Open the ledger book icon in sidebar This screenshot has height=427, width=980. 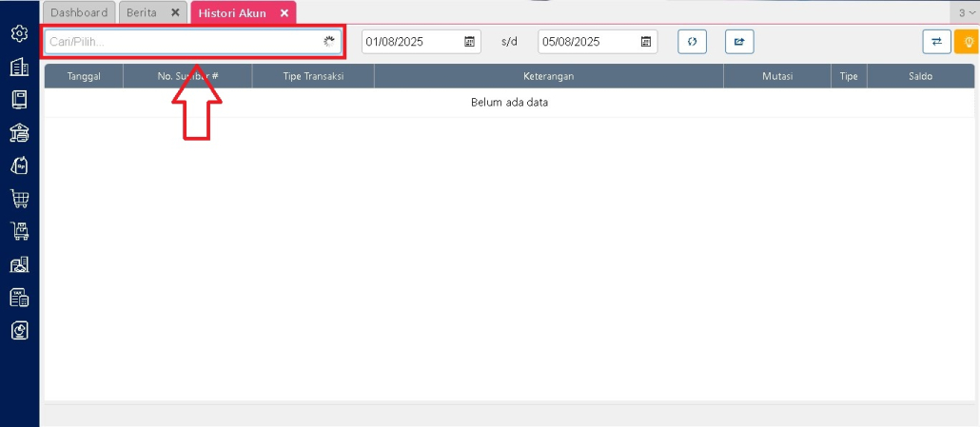[19, 99]
